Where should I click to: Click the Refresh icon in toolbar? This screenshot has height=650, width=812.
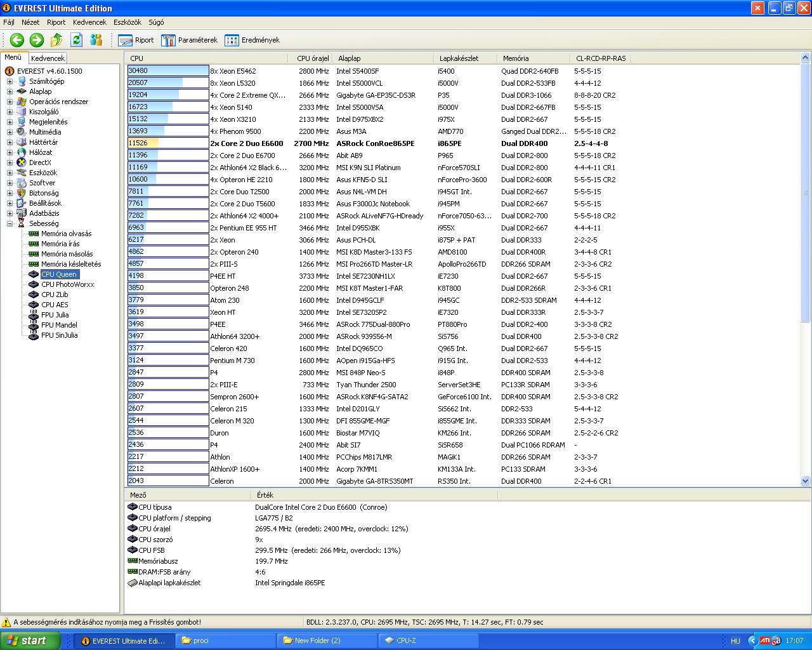pyautogui.click(x=77, y=40)
